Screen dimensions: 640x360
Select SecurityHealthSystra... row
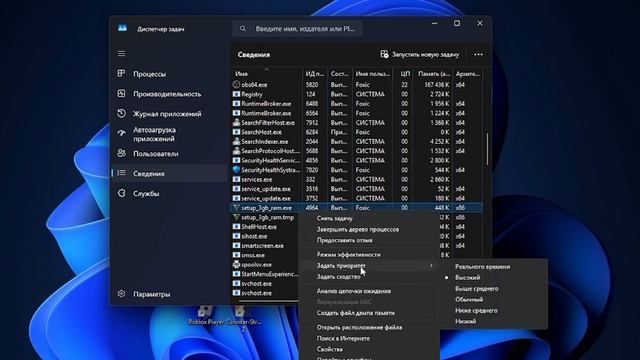pos(357,170)
